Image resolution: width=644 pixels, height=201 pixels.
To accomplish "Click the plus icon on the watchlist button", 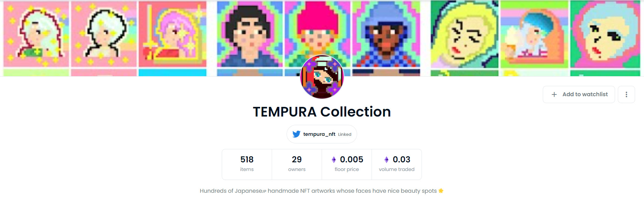I will pos(554,94).
